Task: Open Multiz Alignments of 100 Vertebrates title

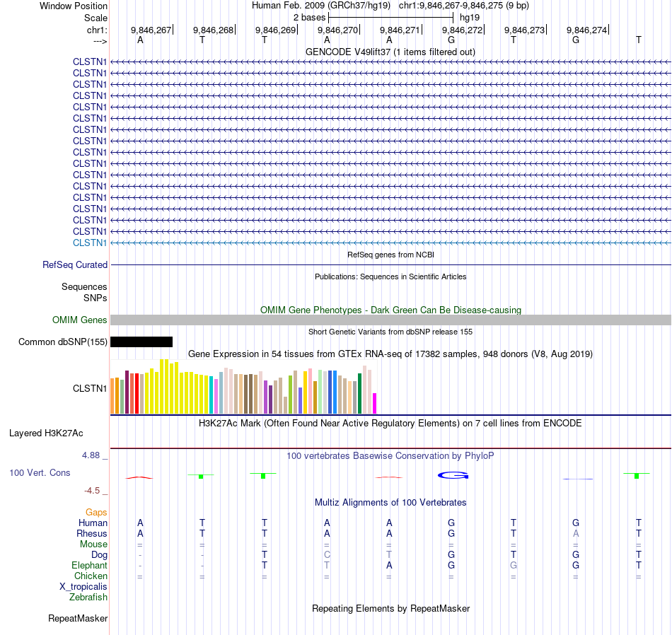Action: tap(390, 503)
